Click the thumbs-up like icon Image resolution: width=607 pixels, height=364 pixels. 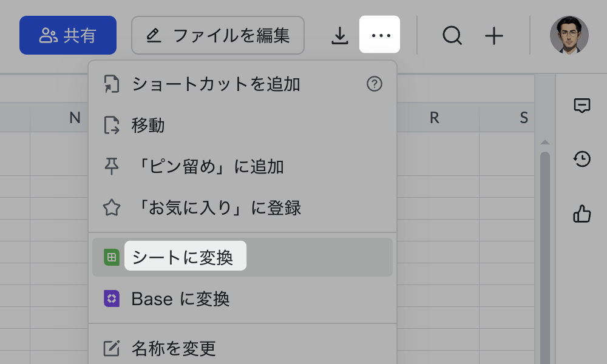(582, 214)
